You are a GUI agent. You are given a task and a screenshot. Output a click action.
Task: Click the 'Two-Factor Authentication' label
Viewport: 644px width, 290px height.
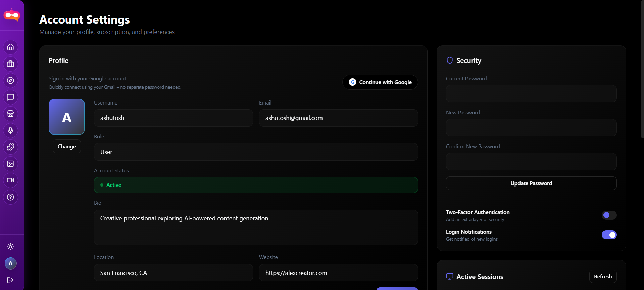coord(478,212)
